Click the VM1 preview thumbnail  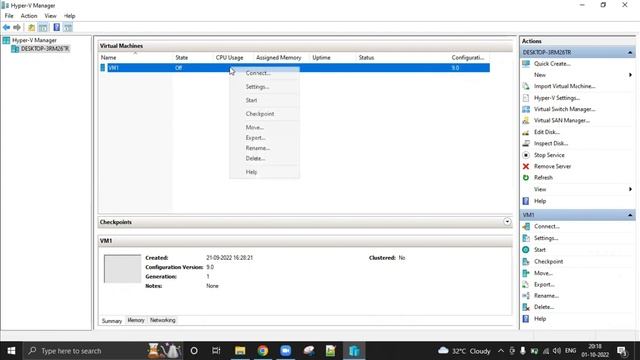(122, 269)
